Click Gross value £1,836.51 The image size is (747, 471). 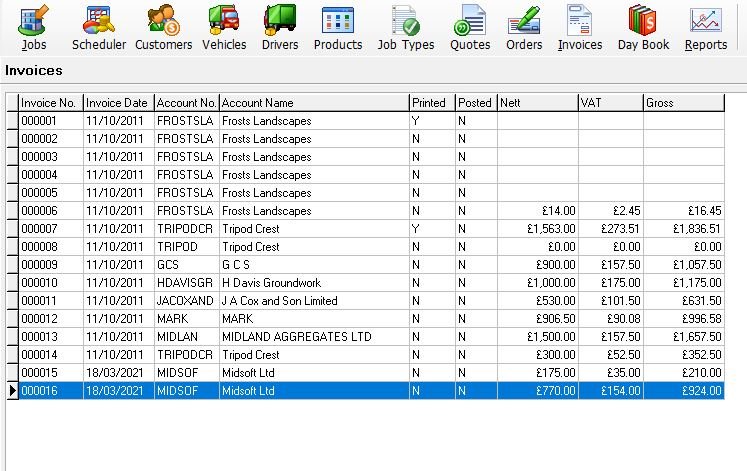(x=684, y=229)
